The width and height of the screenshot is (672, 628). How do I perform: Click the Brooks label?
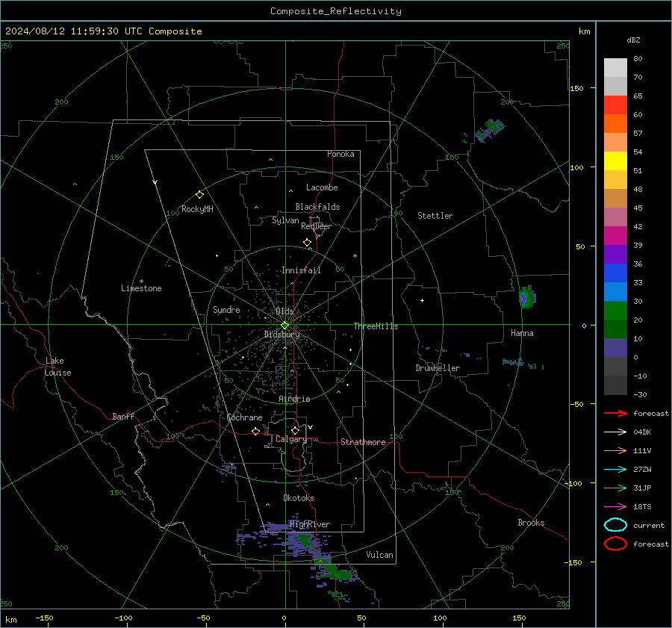click(531, 523)
